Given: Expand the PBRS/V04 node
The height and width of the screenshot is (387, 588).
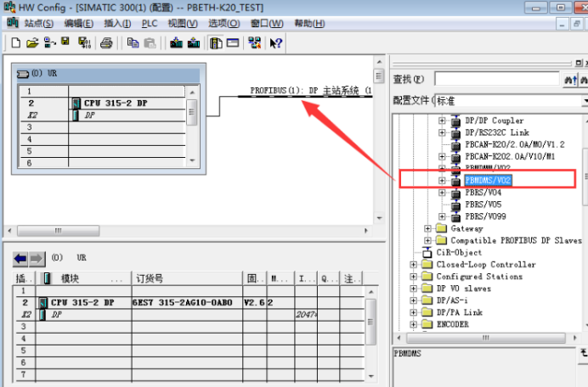Looking at the screenshot, I should point(442,193).
